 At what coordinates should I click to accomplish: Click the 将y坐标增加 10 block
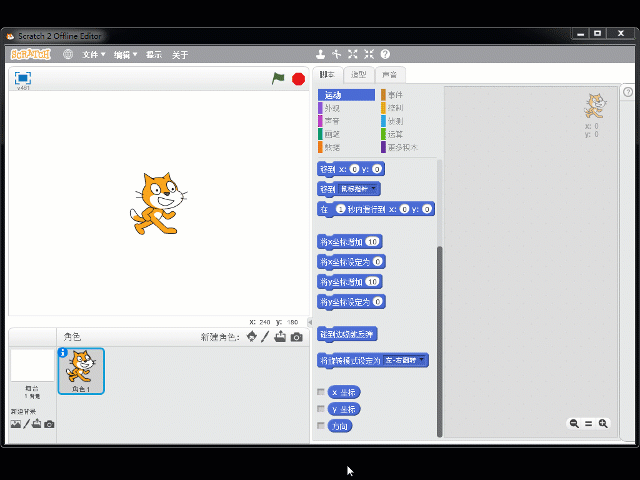[349, 282]
